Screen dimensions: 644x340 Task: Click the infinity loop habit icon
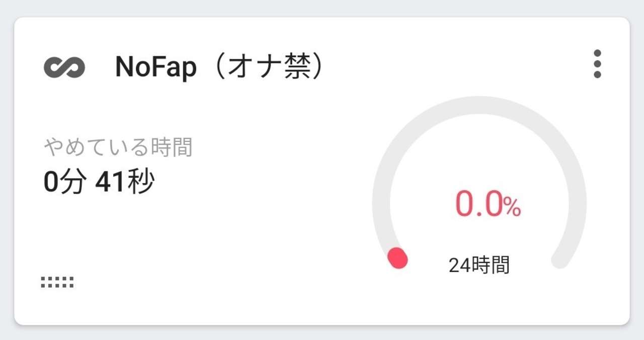coord(64,67)
